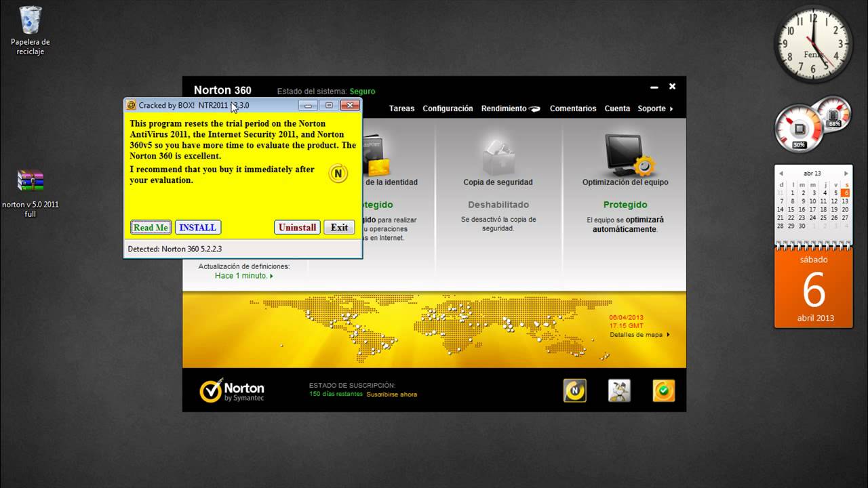Select day 6 in the calendar gadget

pos(845,193)
